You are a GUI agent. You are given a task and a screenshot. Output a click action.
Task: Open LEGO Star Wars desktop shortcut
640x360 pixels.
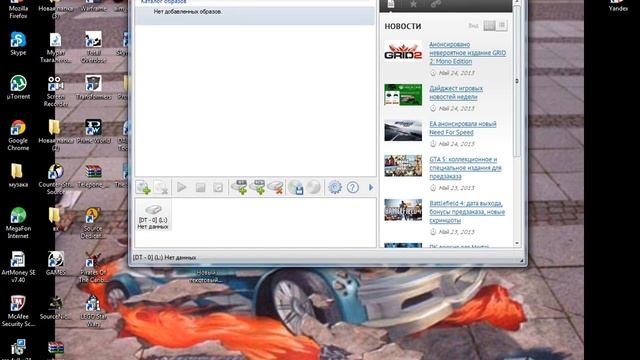click(x=93, y=311)
